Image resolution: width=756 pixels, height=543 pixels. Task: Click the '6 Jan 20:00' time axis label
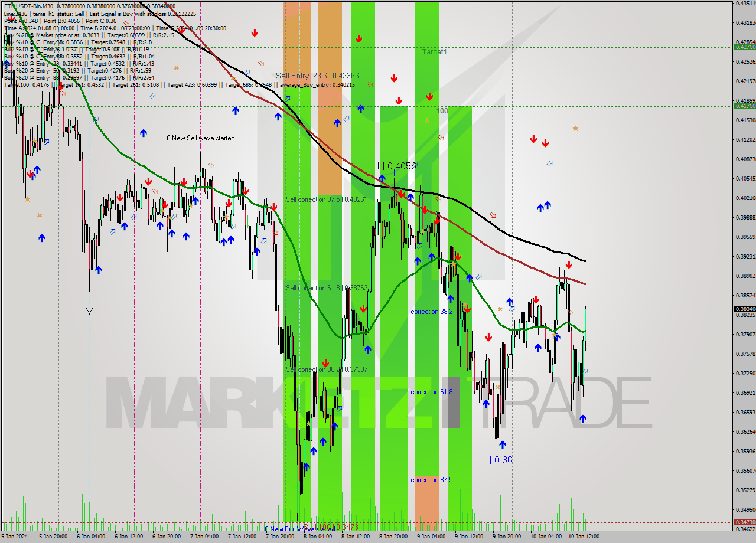(167, 537)
